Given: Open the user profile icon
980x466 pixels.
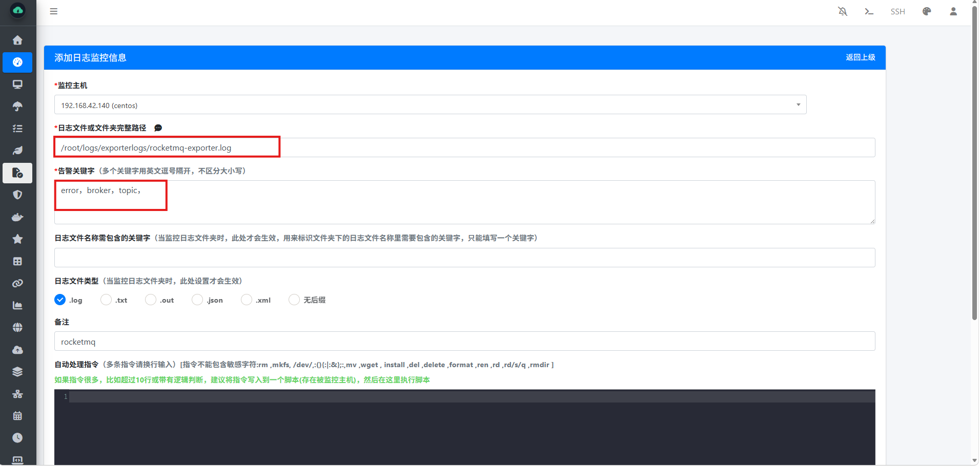Looking at the screenshot, I should [x=953, y=11].
